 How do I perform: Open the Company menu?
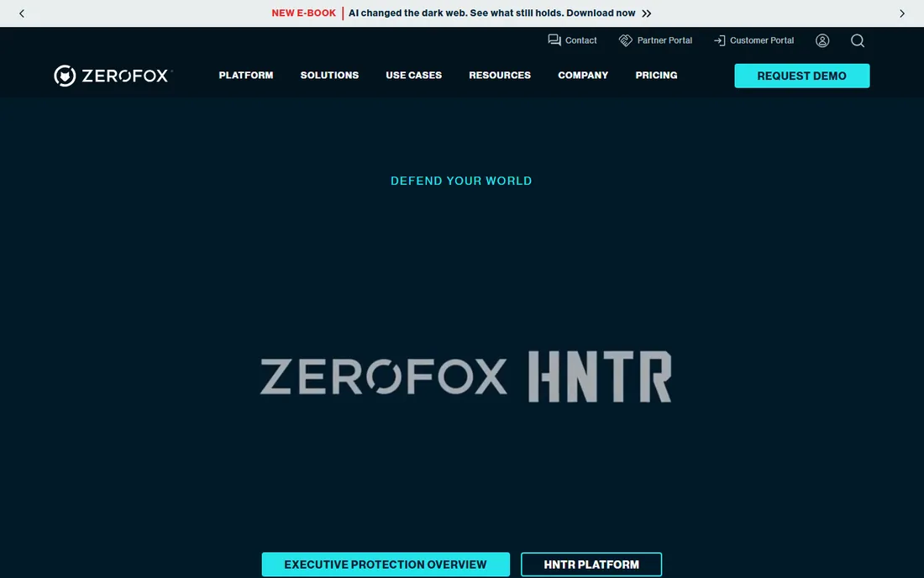pyautogui.click(x=583, y=76)
